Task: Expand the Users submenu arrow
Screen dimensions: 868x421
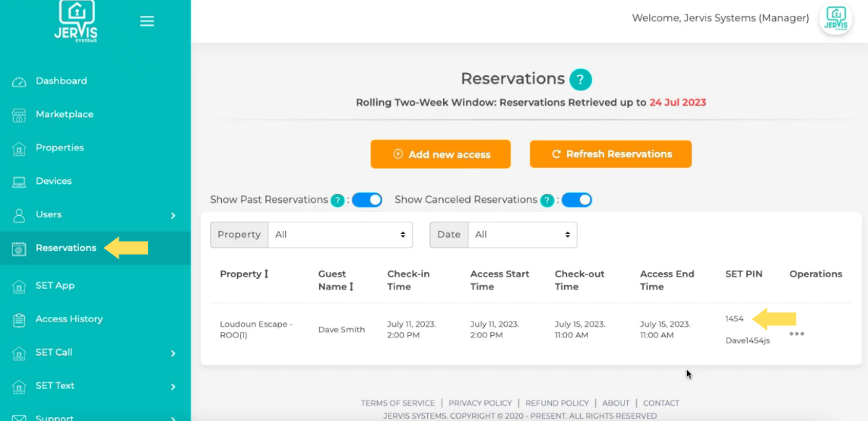Action: pyautogui.click(x=173, y=215)
